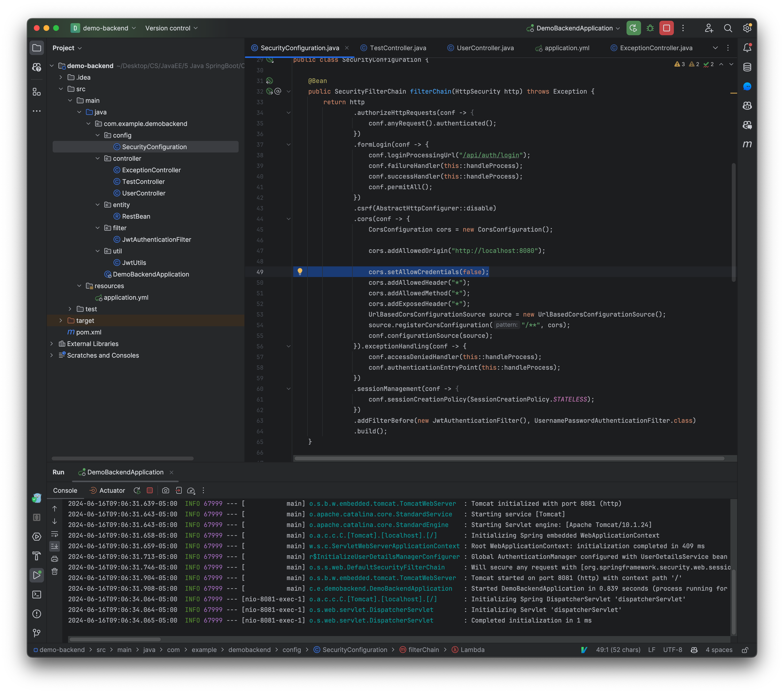
Task: Open the DemoBackendApplication run configuration dropdown
Action: pos(573,28)
